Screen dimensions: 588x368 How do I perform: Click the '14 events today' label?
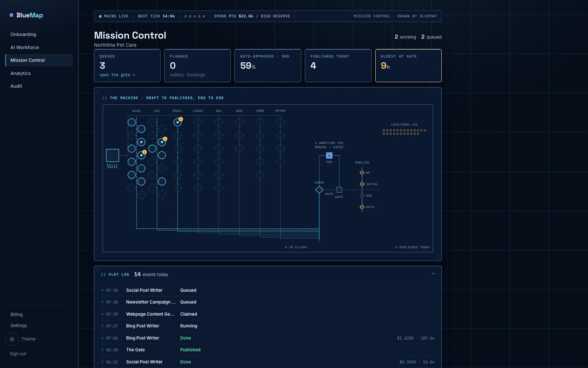(151, 274)
